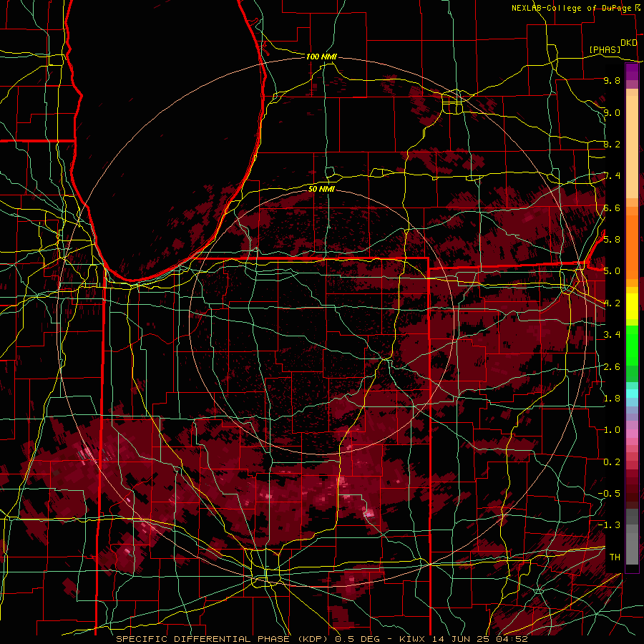644x644 pixels.
Task: Click the yellow segment of the color bar
Action: click(632, 306)
